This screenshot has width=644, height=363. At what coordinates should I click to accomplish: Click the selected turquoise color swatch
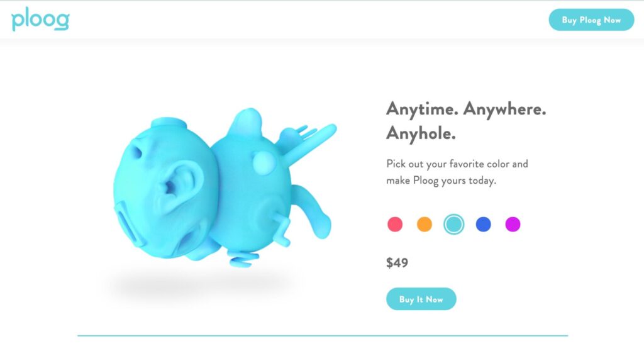pyautogui.click(x=454, y=224)
